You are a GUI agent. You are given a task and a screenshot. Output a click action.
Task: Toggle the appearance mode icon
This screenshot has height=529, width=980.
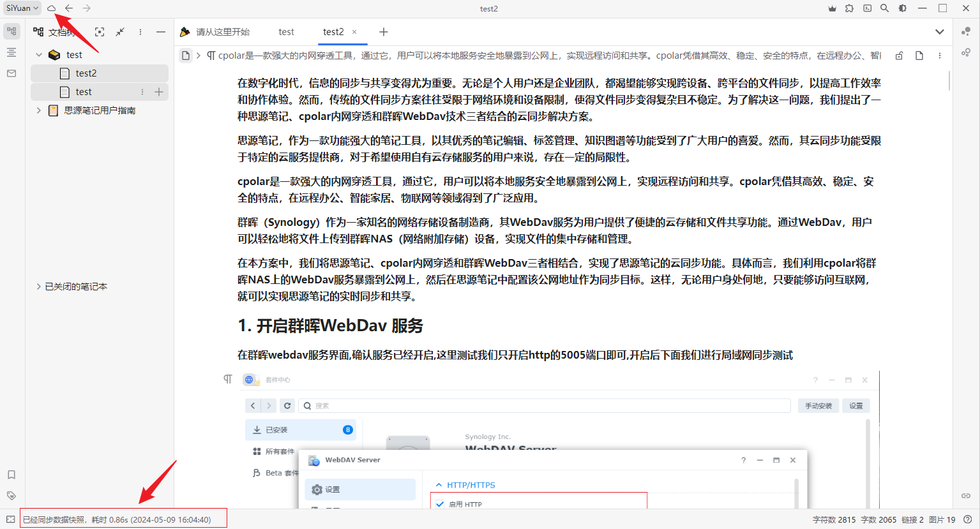click(x=902, y=8)
